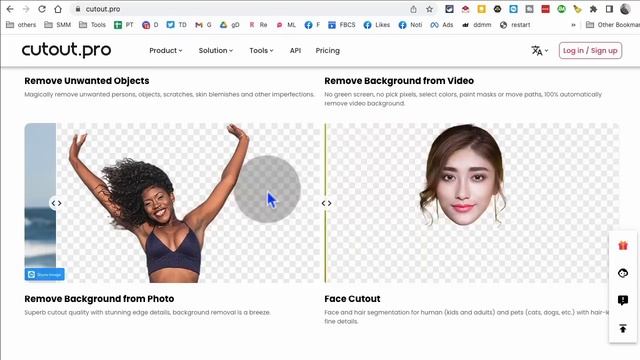Open the Likes Facebook bookmark
This screenshot has height=360, width=640.
(x=377, y=25)
